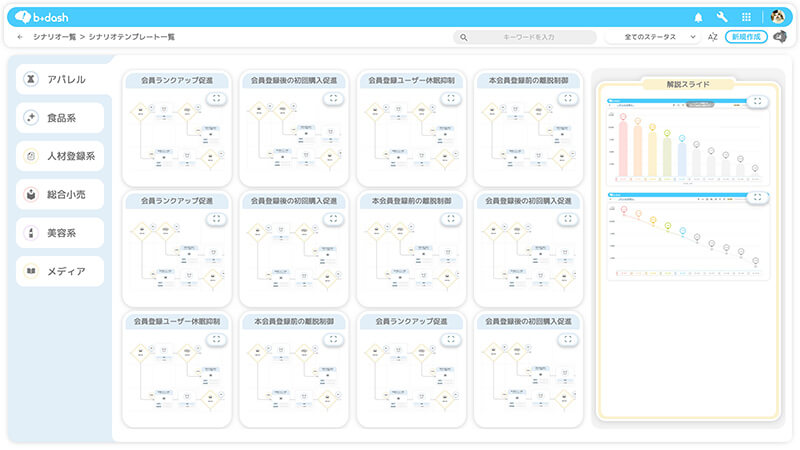The width and height of the screenshot is (800, 450).
Task: Click the notification bell icon
Action: click(698, 17)
